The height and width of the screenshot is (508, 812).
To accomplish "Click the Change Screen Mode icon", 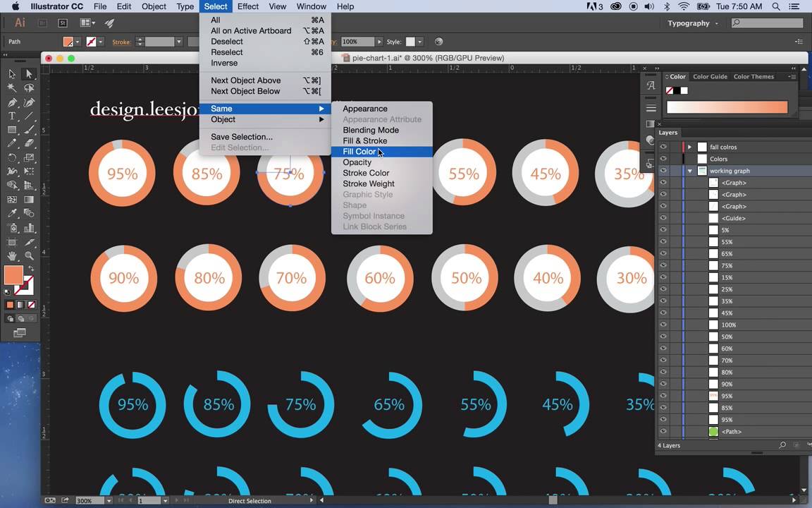I will [20, 333].
